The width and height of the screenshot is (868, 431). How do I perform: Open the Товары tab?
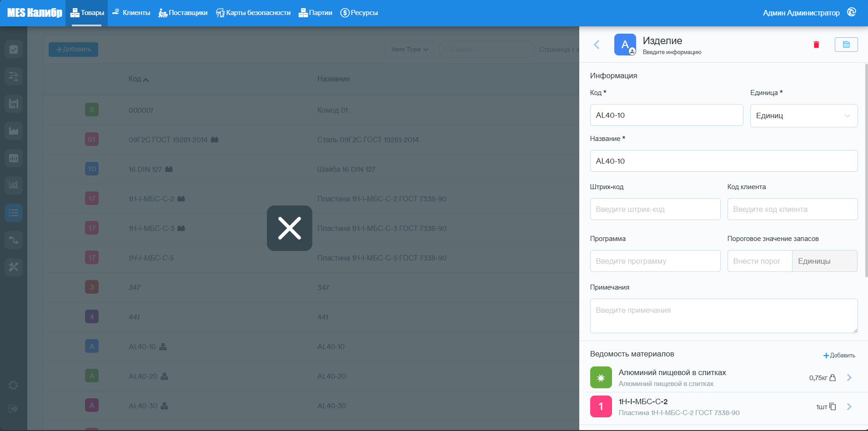(87, 13)
